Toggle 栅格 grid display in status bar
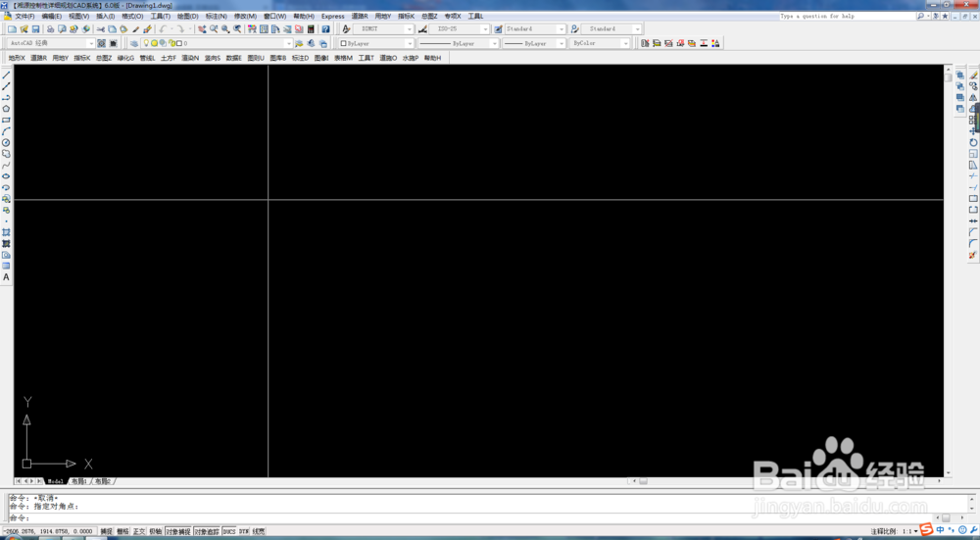980x540 pixels. 122,531
